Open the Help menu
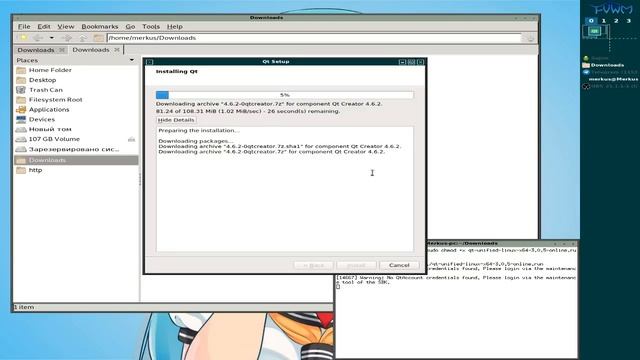 click(x=175, y=27)
